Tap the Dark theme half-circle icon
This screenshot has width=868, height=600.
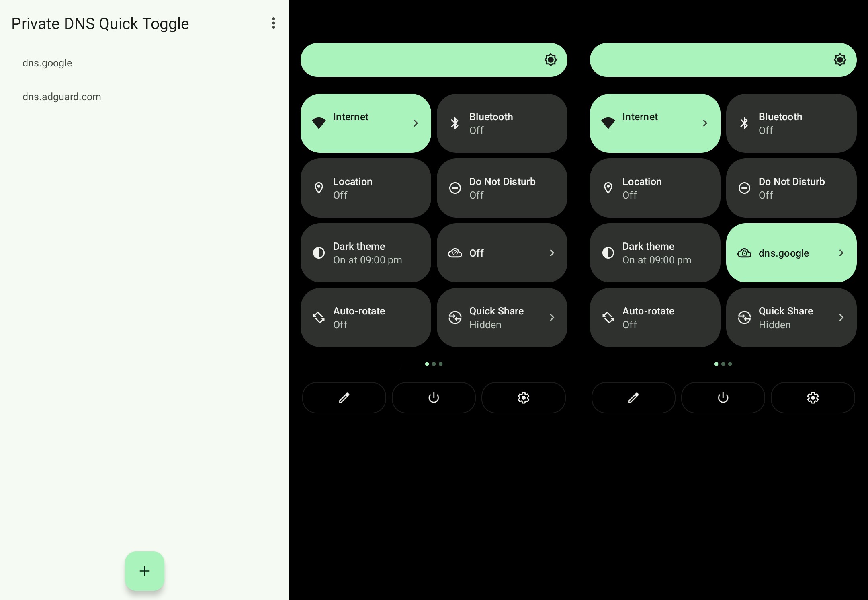click(x=319, y=252)
